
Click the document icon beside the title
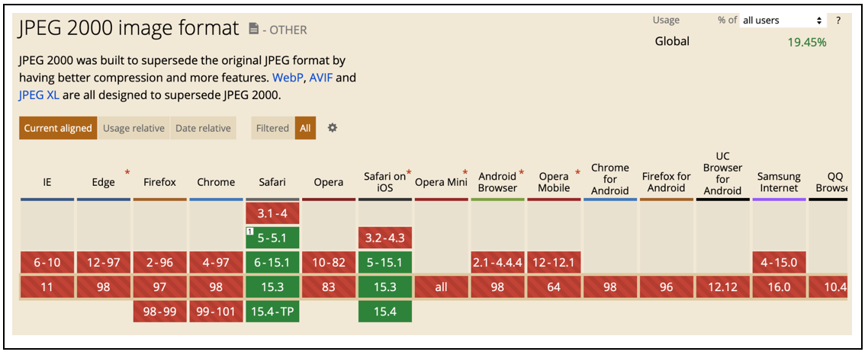pyautogui.click(x=254, y=30)
